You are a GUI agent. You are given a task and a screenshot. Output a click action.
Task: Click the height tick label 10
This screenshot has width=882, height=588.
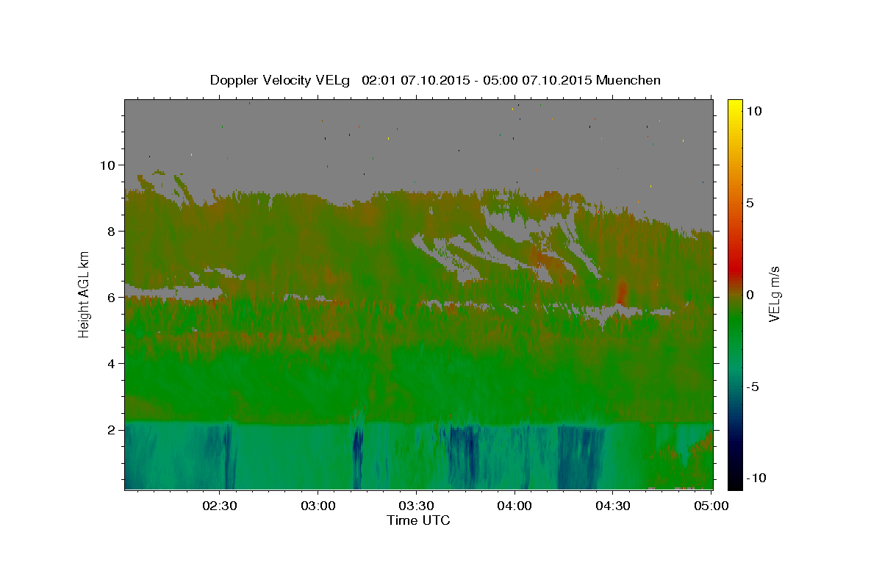[109, 165]
